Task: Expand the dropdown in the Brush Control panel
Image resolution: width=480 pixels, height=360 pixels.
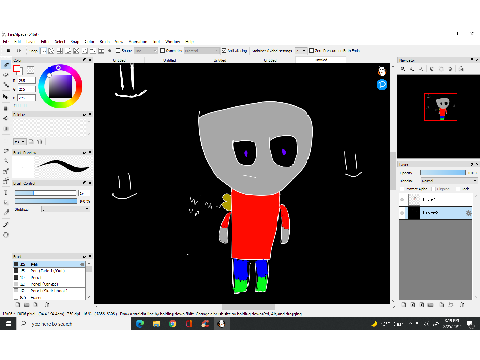Action: pos(65,209)
